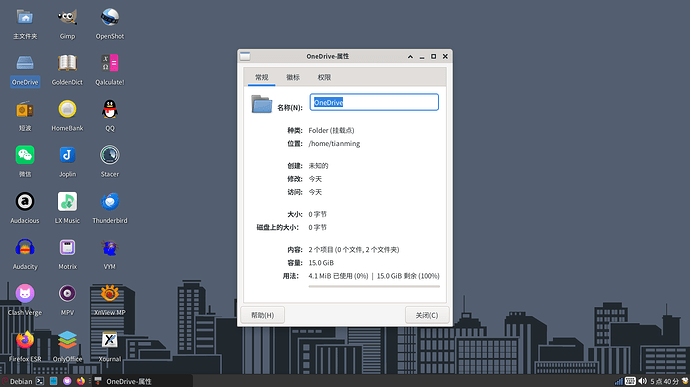Open the Debian applications menu
The height and width of the screenshot is (387, 690).
[x=17, y=381]
